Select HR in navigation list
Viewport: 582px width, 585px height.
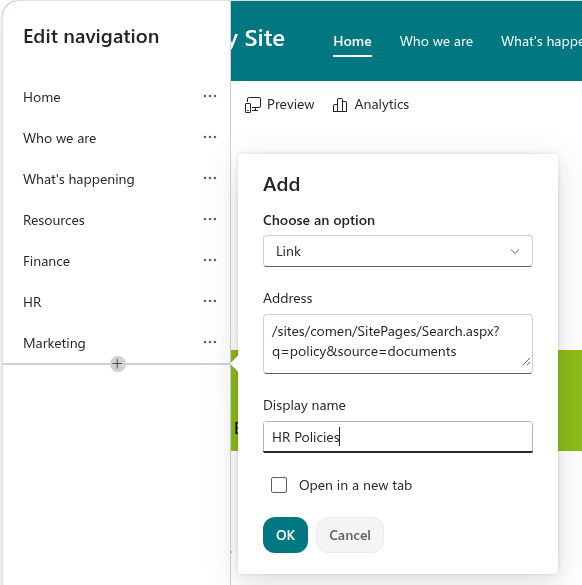[32, 302]
